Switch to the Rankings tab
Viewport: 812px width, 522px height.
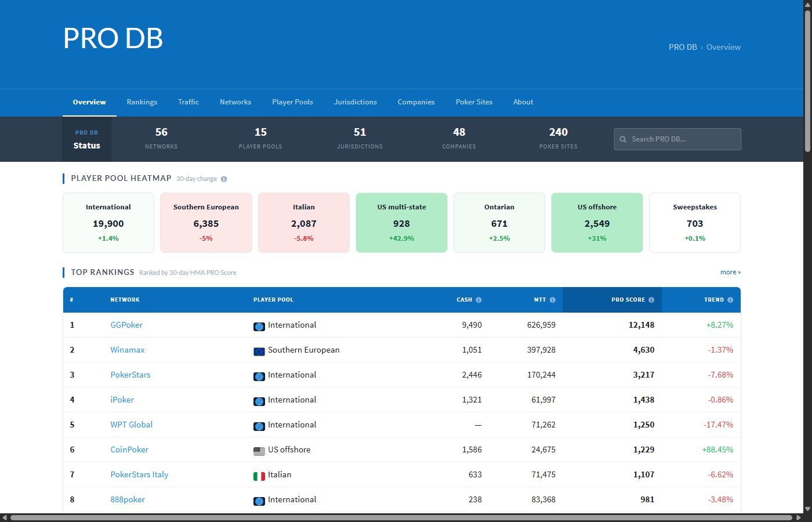[142, 102]
